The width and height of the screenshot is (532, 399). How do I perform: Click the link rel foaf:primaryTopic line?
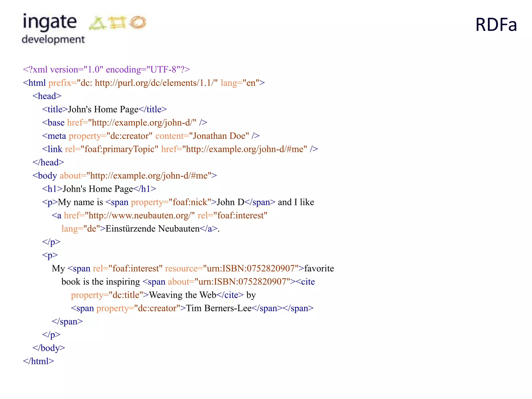[x=180, y=149]
